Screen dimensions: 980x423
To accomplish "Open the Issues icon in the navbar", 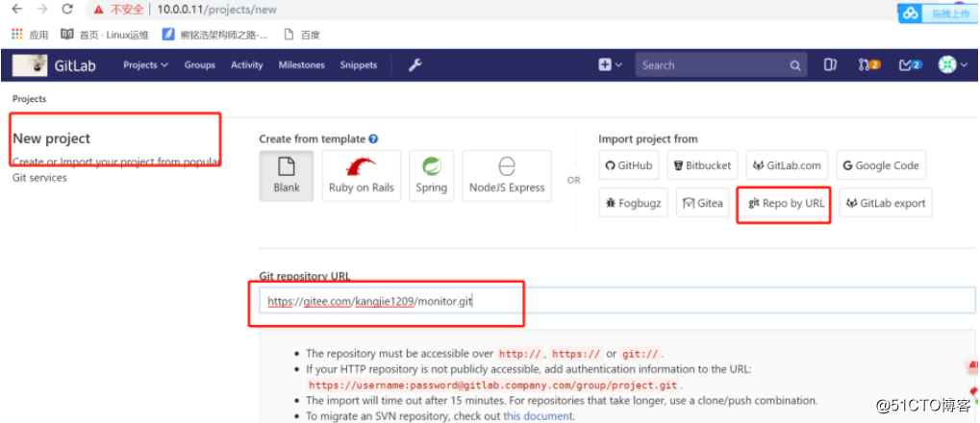I will [x=830, y=65].
